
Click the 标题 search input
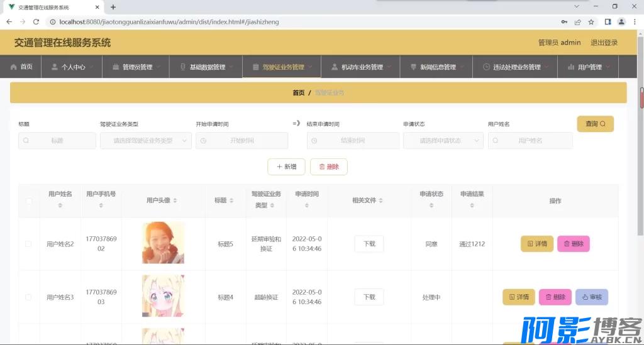coord(57,140)
